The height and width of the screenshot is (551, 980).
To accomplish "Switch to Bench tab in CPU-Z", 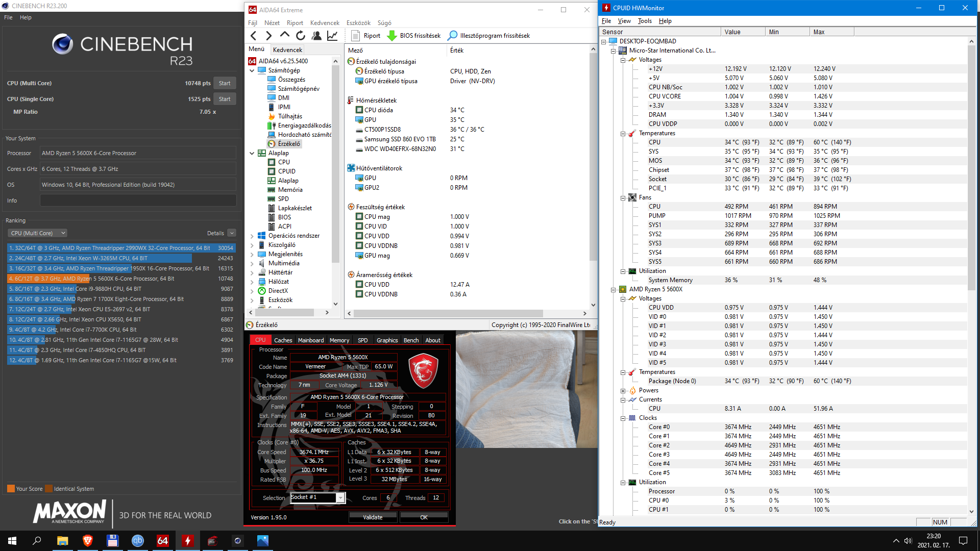I will pos(411,340).
